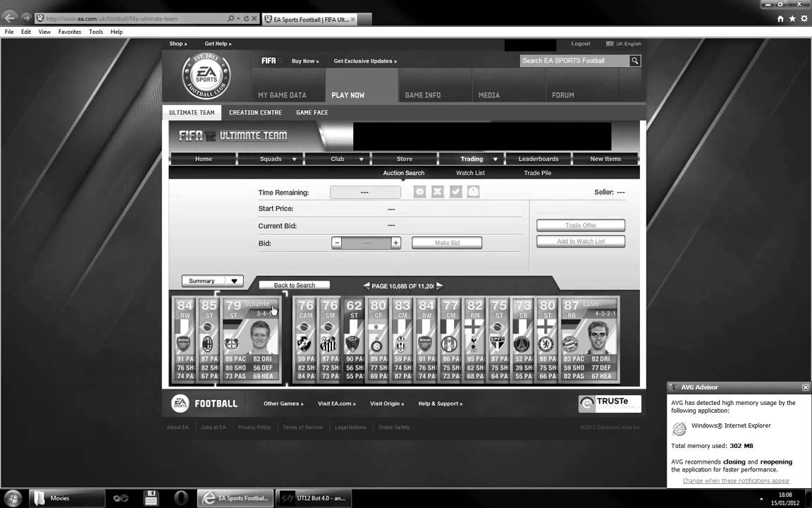Click the EA SPORTS Football search magnifier button

coord(635,61)
